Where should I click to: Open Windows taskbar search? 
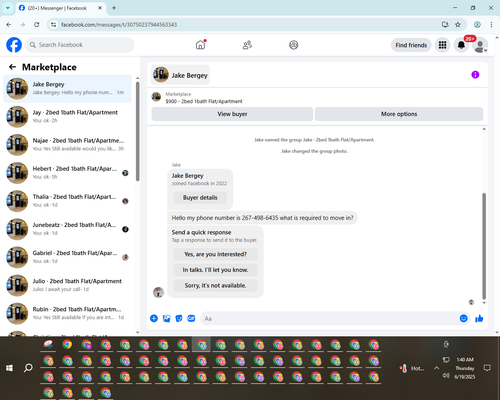point(28,368)
